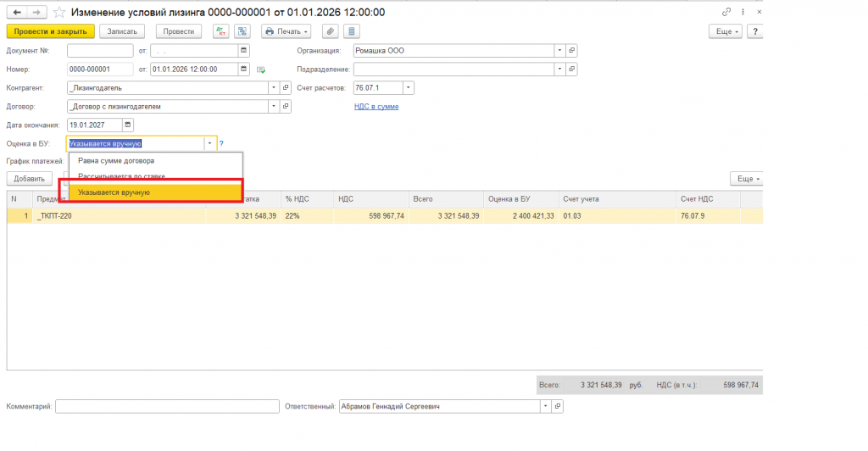Click the 22% НДС rate cell
The image size is (868, 451).
307,216
